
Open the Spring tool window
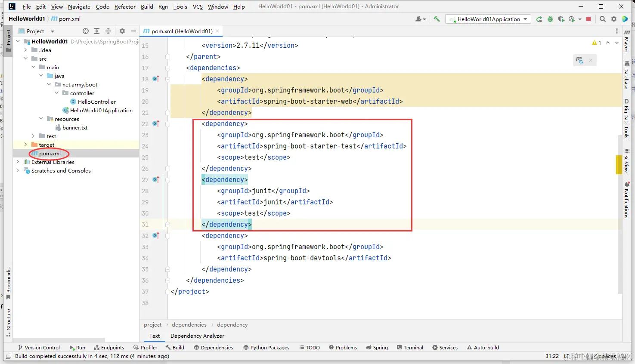point(377,348)
